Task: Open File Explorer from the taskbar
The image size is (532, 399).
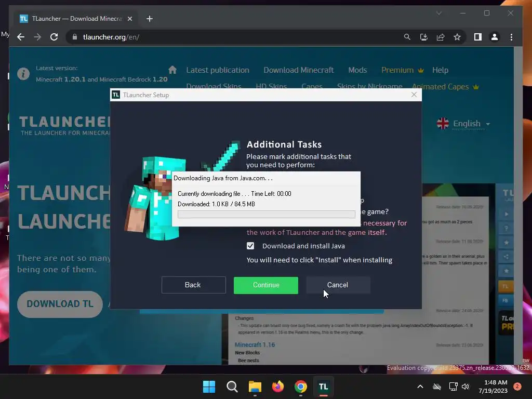Action: [x=255, y=387]
